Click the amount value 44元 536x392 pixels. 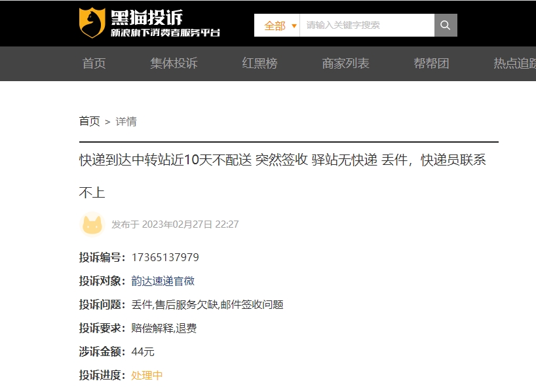tap(143, 351)
